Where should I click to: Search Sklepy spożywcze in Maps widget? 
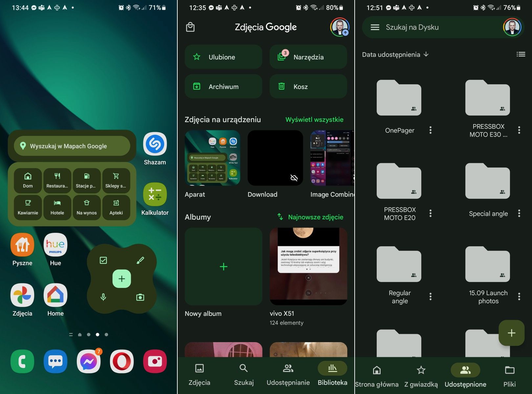(x=116, y=180)
